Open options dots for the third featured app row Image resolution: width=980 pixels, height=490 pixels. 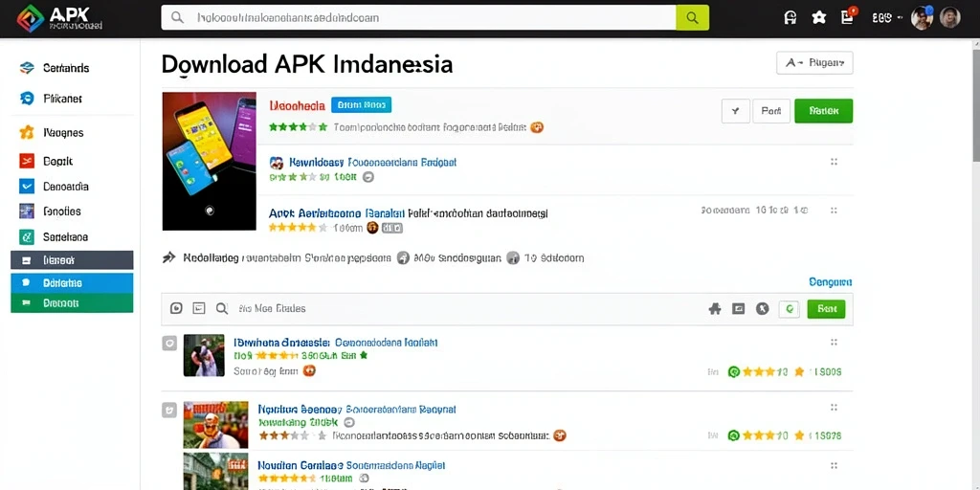[x=834, y=211]
